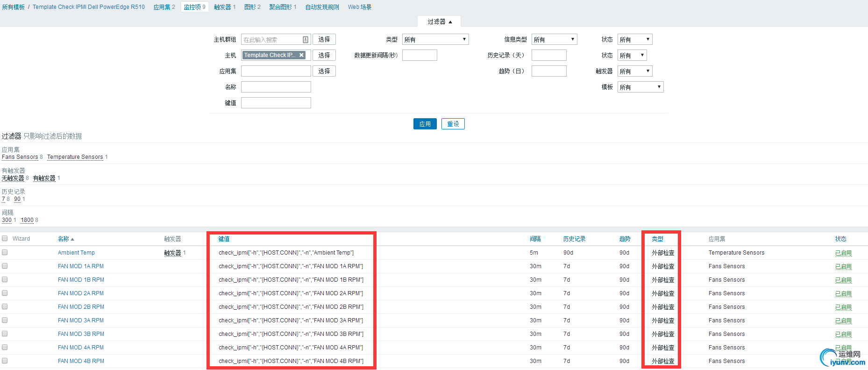The image size is (868, 370).
Task: Mark the FAN MOD 4A RPM checkbox
Action: coord(5,347)
